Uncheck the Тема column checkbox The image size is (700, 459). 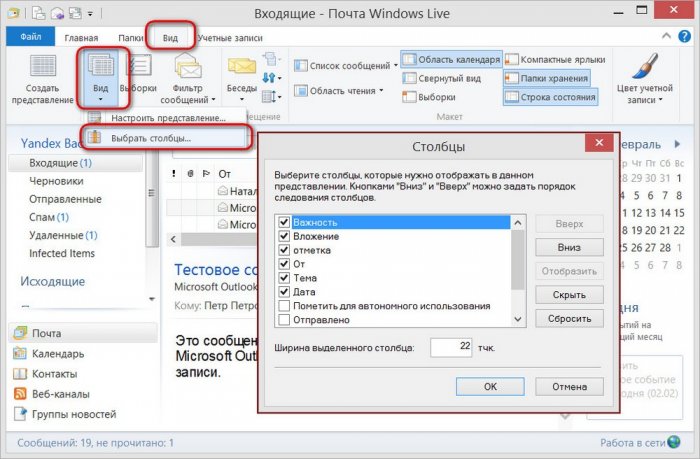[x=284, y=278]
